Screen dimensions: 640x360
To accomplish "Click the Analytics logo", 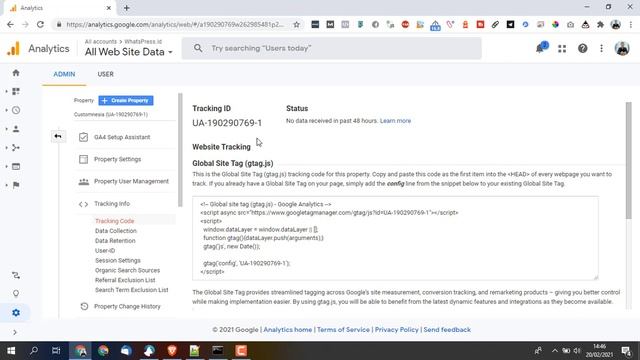I will pos(13,49).
